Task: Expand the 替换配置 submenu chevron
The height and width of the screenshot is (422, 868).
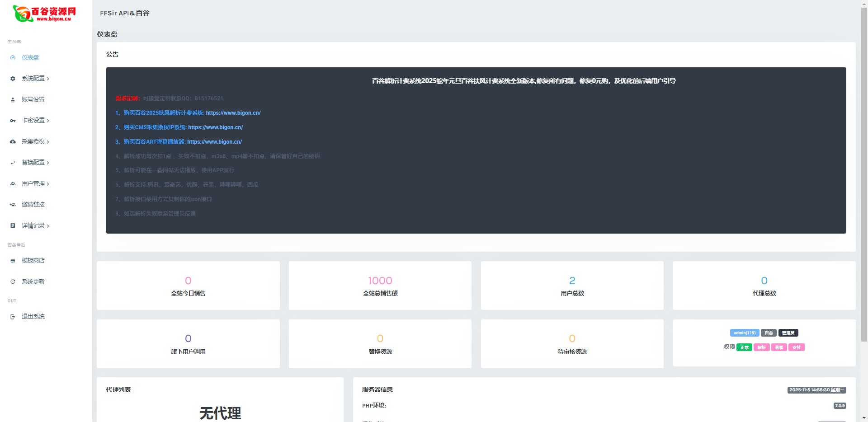Action: tap(48, 163)
